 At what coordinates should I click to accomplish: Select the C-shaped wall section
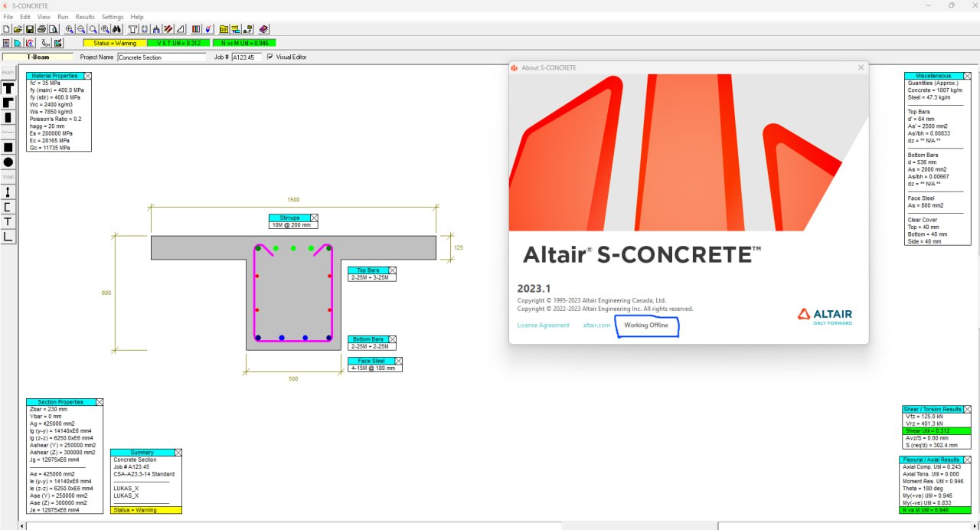coord(8,207)
